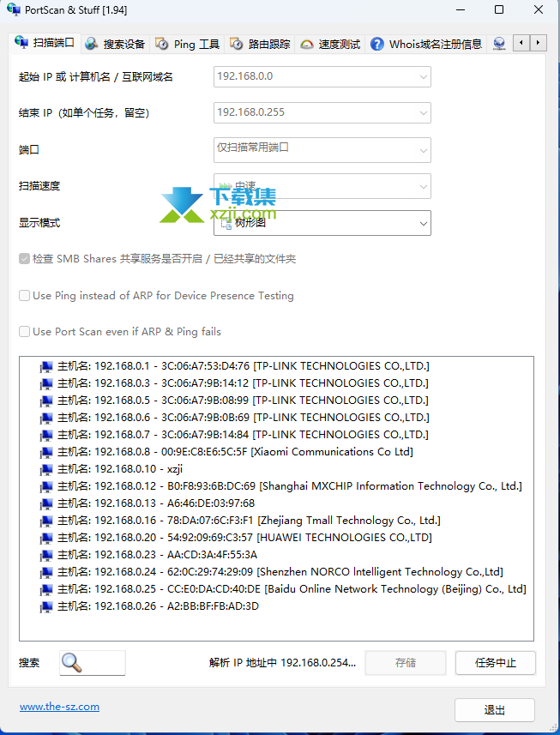The height and width of the screenshot is (735, 560).
Task: Click the computer icon for host 192.168.0.16
Action: click(x=46, y=521)
